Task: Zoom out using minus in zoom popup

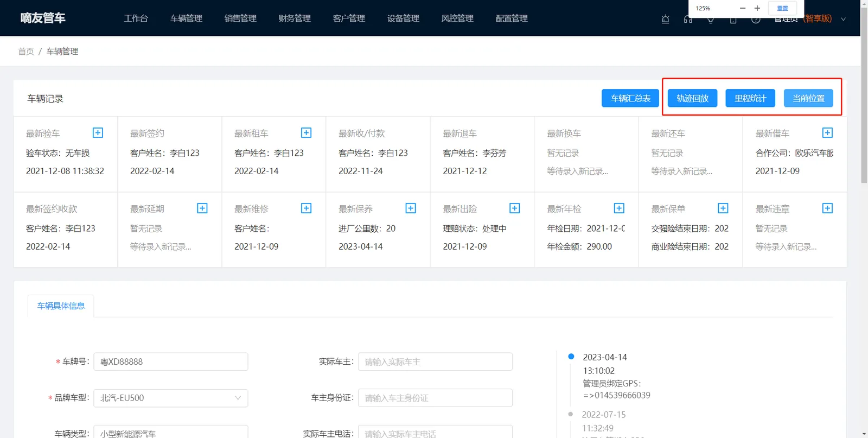Action: (743, 8)
